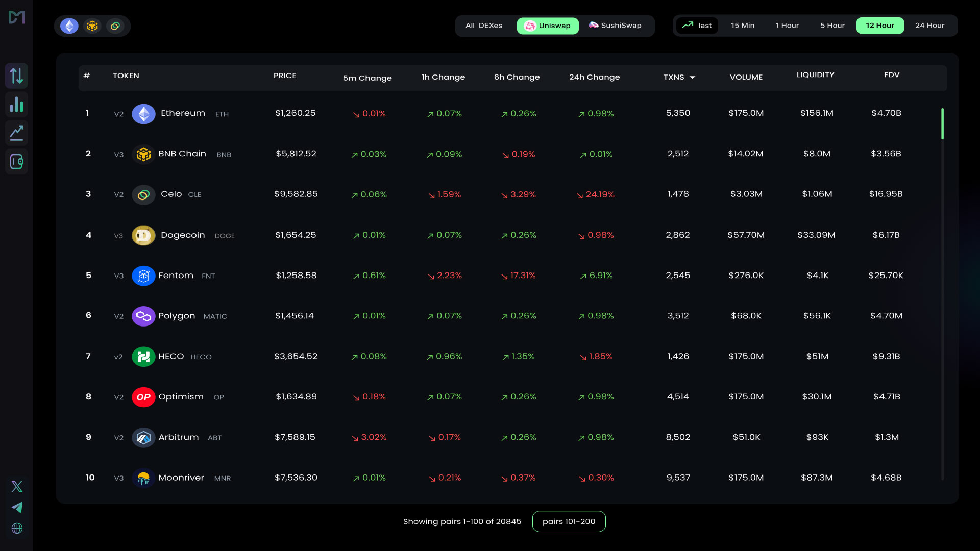Select the SushiSwap DEX filter
Viewport: 980px width, 551px height.
615,26
